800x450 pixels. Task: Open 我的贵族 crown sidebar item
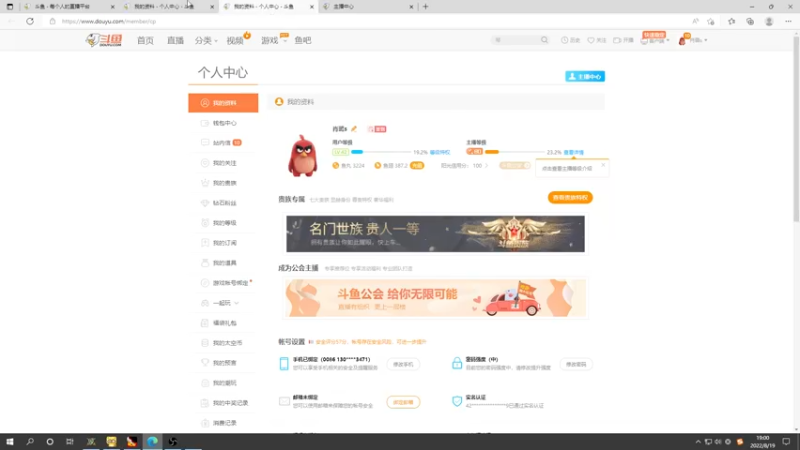(223, 183)
